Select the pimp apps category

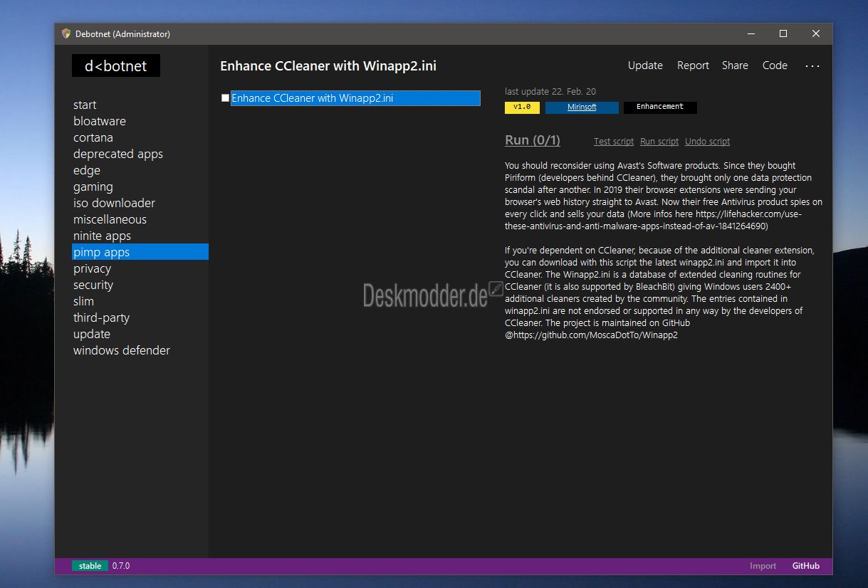pos(140,252)
